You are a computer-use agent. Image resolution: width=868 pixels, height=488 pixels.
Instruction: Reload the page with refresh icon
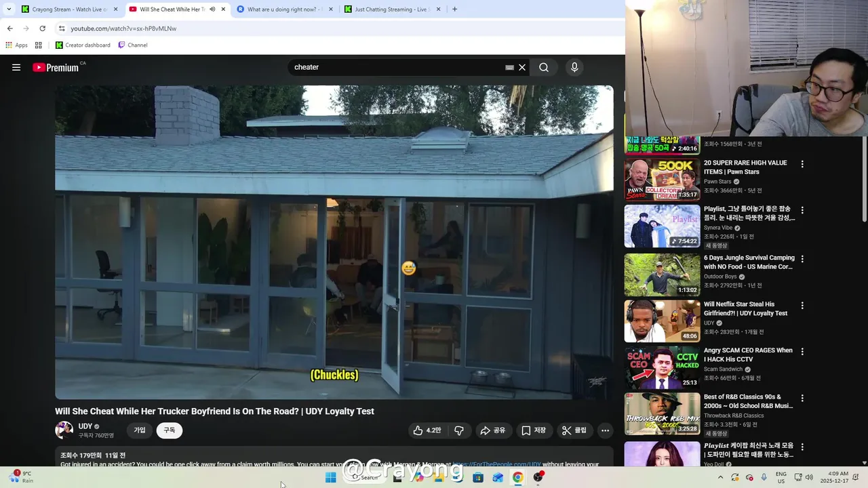pyautogui.click(x=42, y=28)
